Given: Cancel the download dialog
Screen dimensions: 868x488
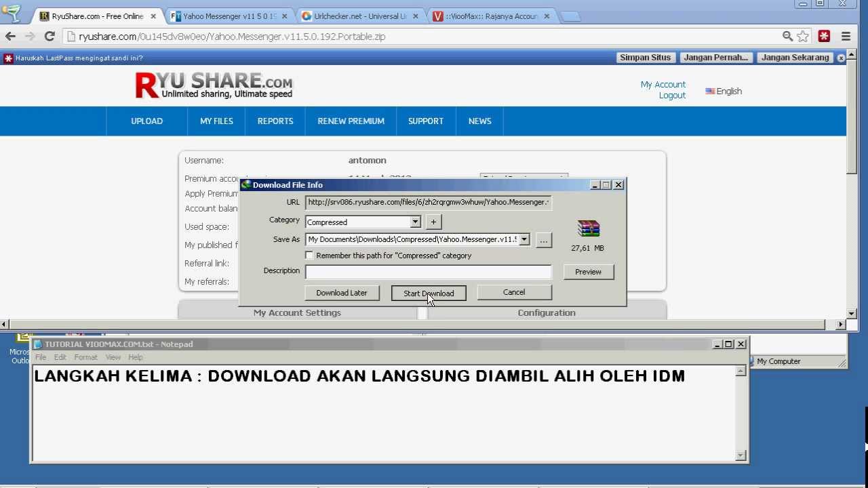Looking at the screenshot, I should tap(514, 292).
